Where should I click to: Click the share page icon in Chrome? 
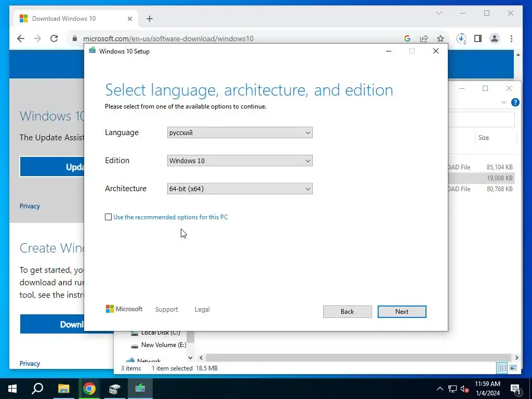424,38
